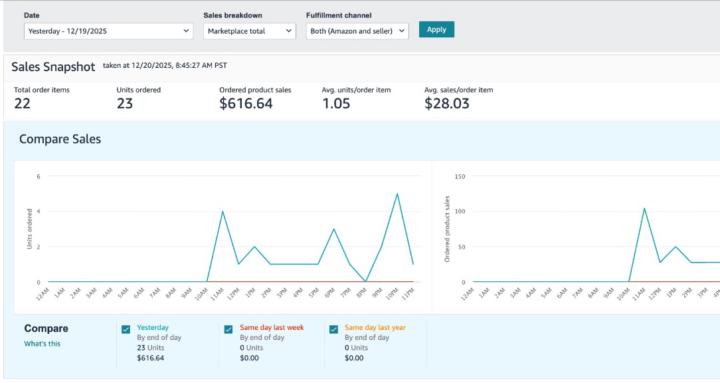This screenshot has height=383, width=720.
Task: Click the Ordered product sales metric label
Action: [x=255, y=90]
